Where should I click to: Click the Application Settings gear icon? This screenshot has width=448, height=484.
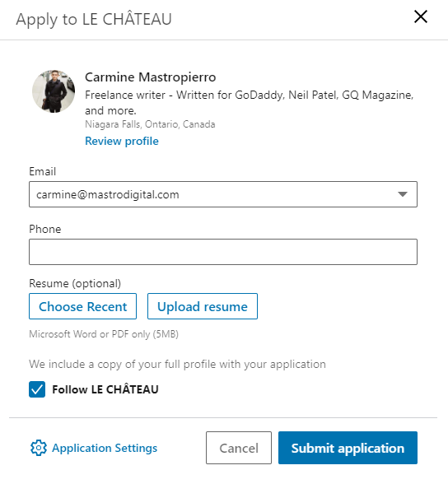[x=38, y=448]
